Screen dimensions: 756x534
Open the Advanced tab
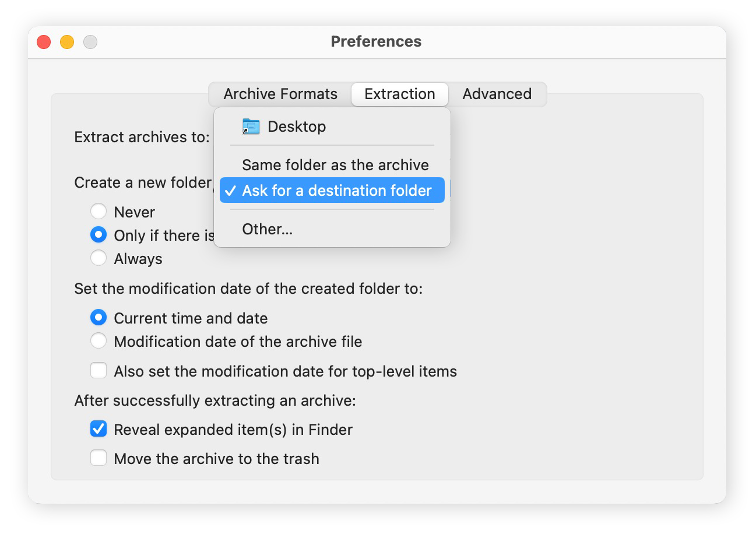click(497, 94)
